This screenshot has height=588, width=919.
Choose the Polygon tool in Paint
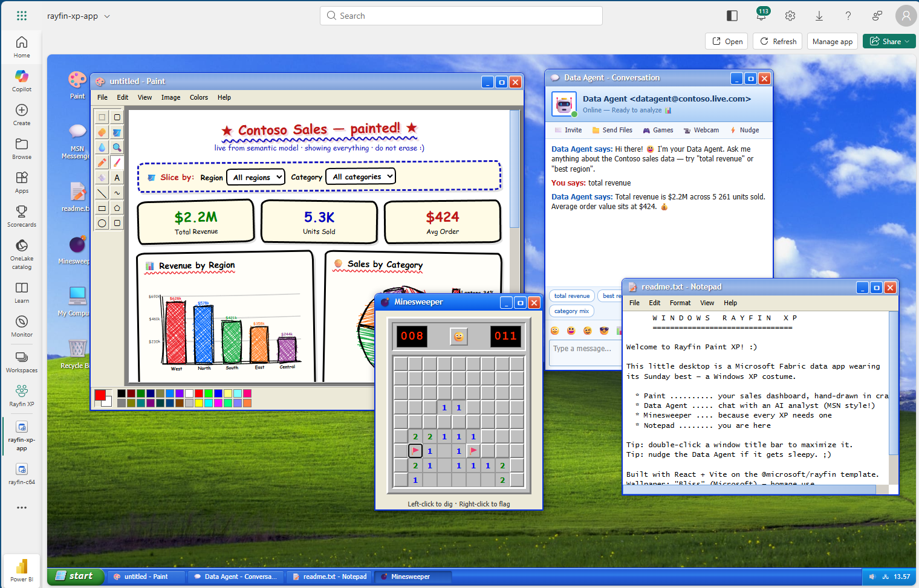click(117, 208)
